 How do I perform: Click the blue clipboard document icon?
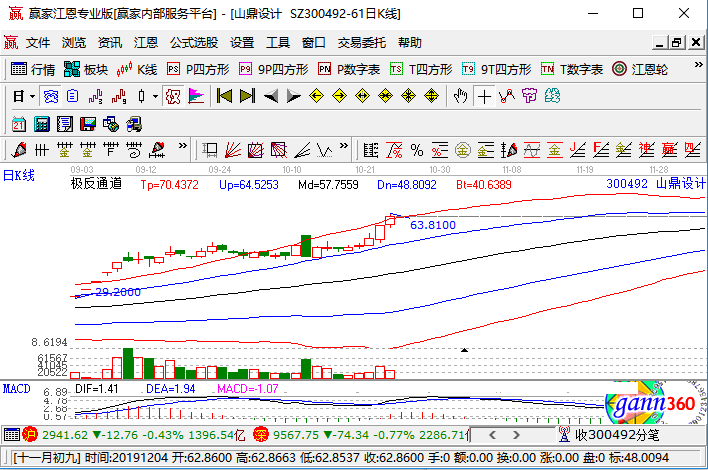click(72, 97)
